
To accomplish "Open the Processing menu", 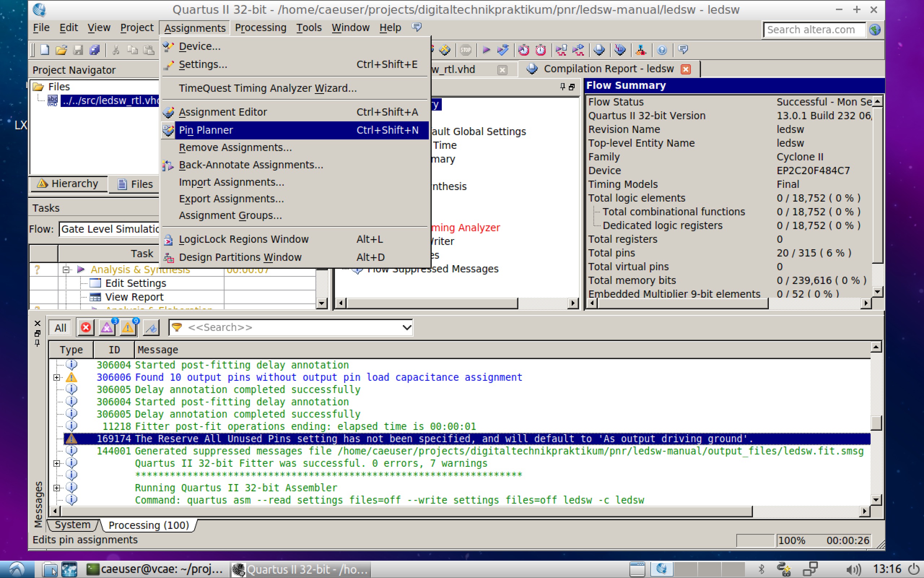I will click(x=260, y=28).
